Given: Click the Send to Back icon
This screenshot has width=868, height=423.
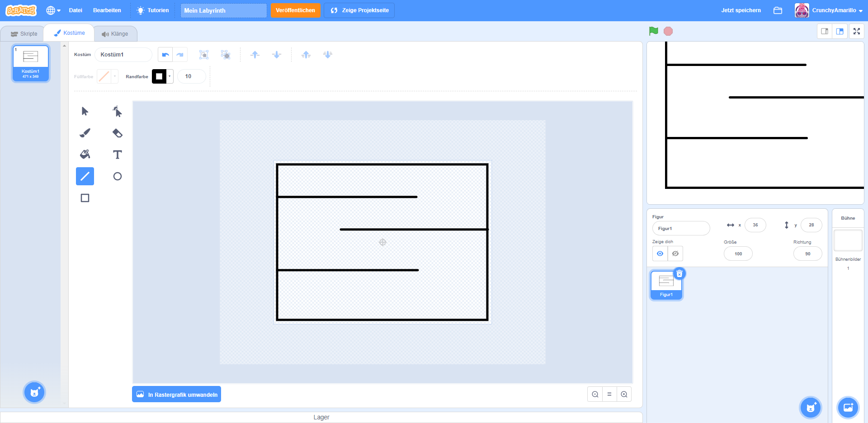Looking at the screenshot, I should tap(328, 55).
